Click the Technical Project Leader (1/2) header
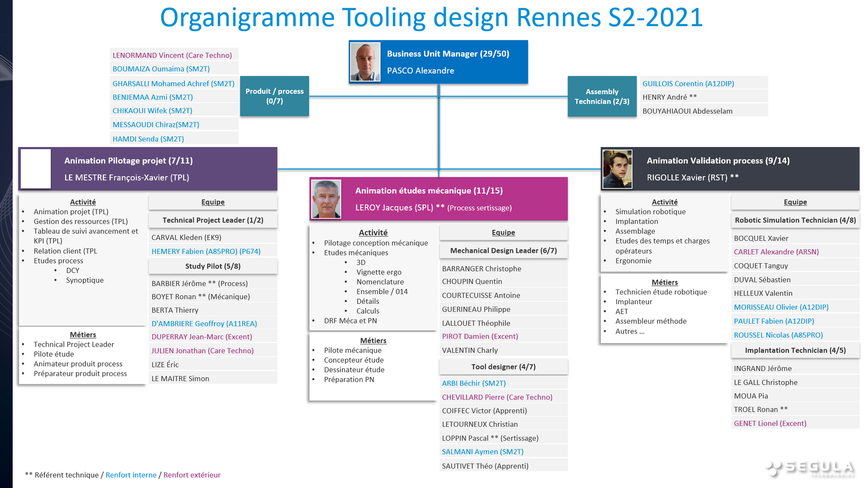This screenshot has height=488, width=868. point(213,220)
